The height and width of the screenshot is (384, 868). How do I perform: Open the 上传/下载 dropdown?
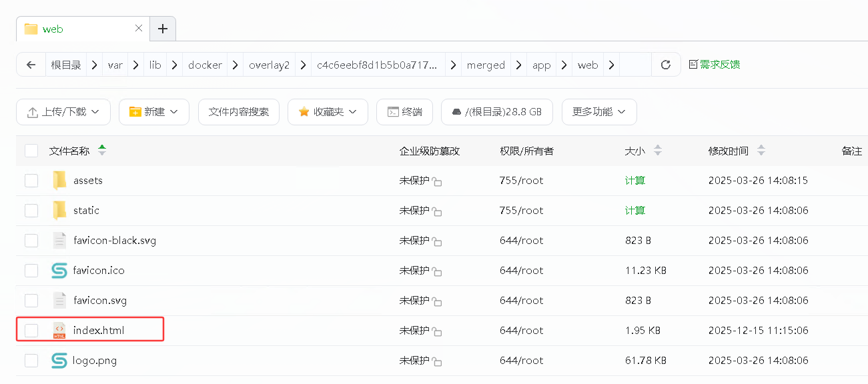click(63, 112)
